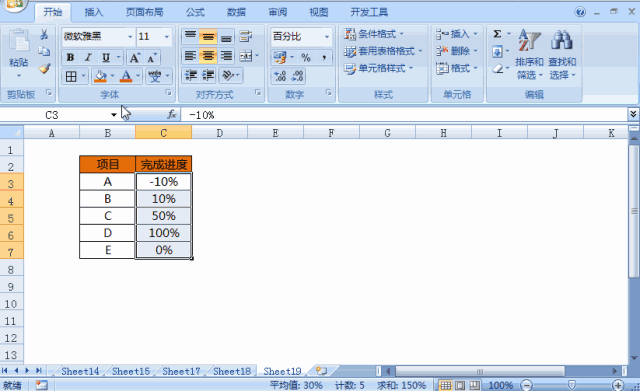Screen dimensions: 640x391
Task: Switch to 数据 ribbon tab
Action: click(x=236, y=12)
